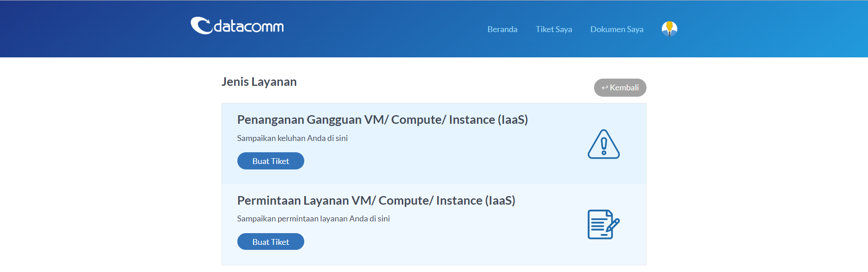Click the warning triangle exclamation icon

[604, 145]
